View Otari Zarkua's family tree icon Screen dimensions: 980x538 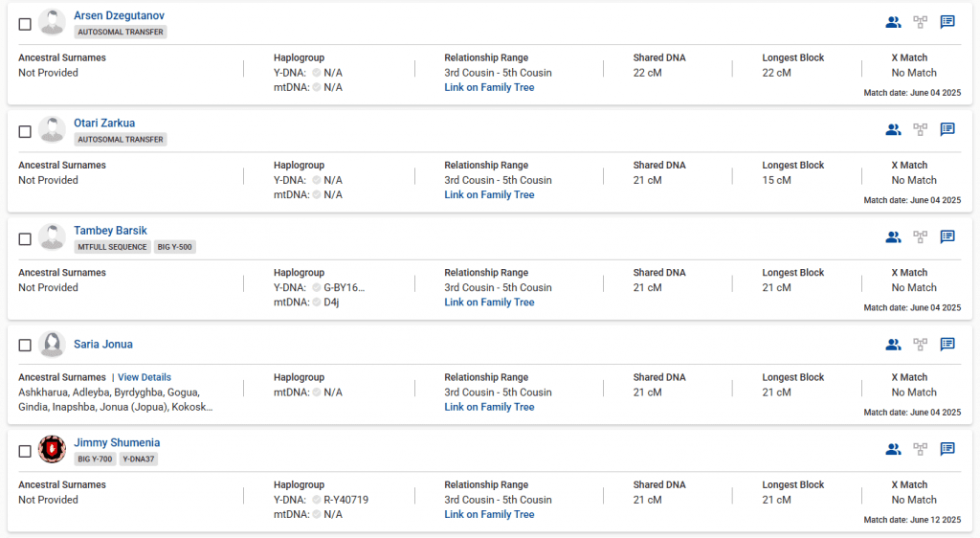point(920,129)
